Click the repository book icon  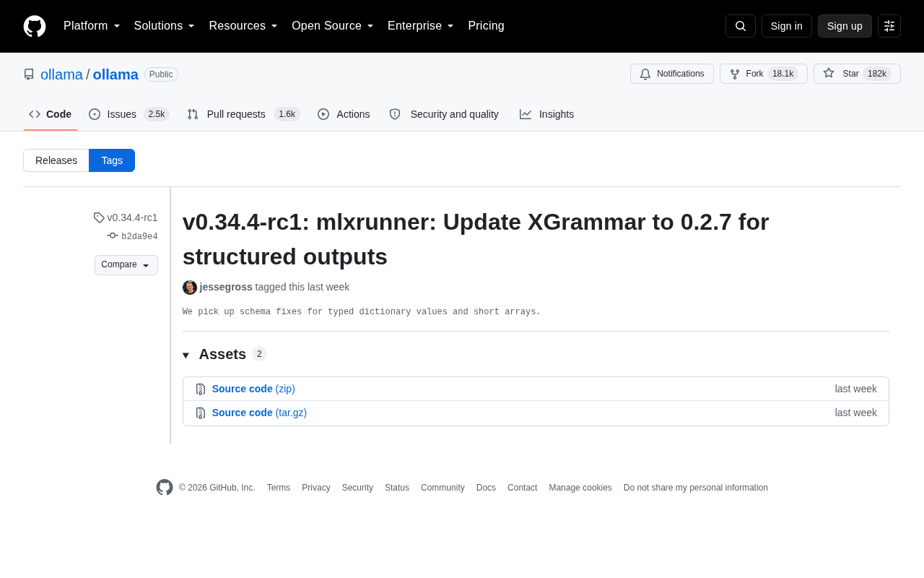click(x=29, y=74)
